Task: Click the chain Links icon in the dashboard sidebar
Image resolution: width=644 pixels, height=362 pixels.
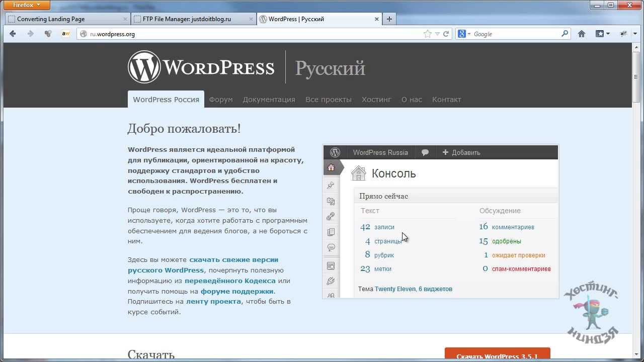Action: pos(331,217)
